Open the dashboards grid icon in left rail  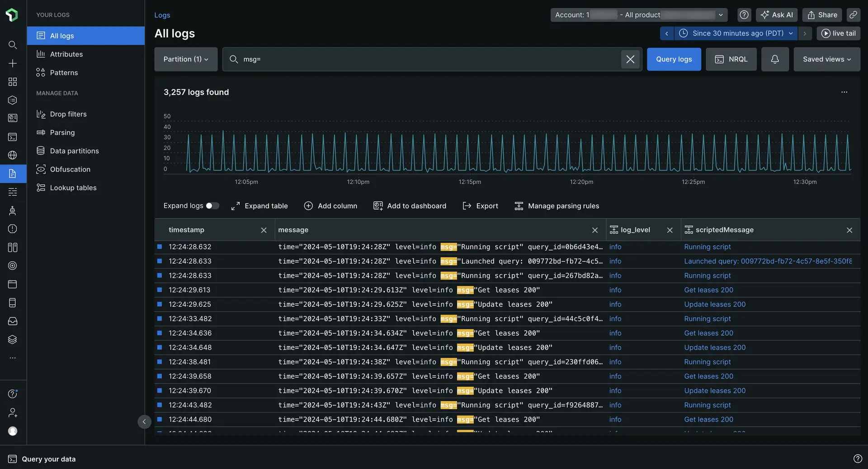(x=13, y=82)
